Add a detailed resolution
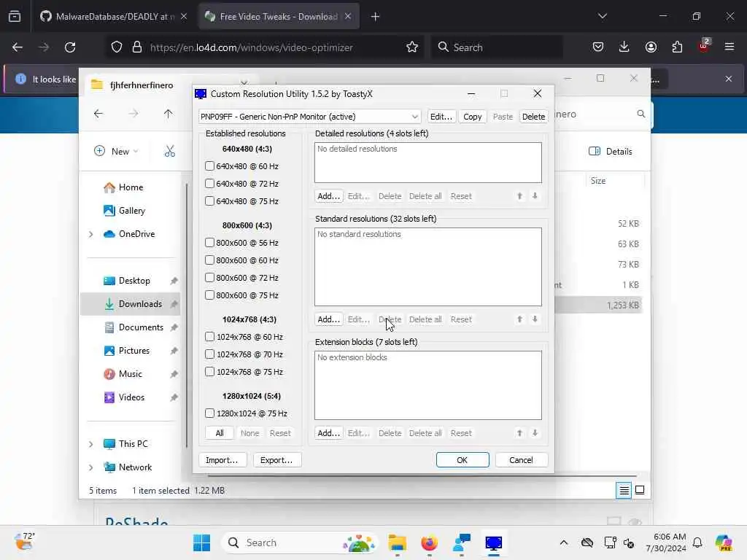Image resolution: width=747 pixels, height=560 pixels. pyautogui.click(x=328, y=196)
